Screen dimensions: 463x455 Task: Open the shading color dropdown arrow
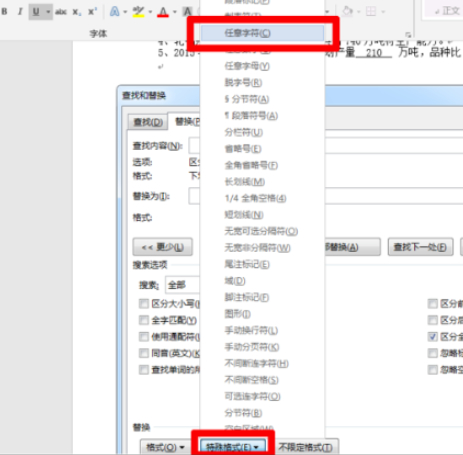click(359, 12)
